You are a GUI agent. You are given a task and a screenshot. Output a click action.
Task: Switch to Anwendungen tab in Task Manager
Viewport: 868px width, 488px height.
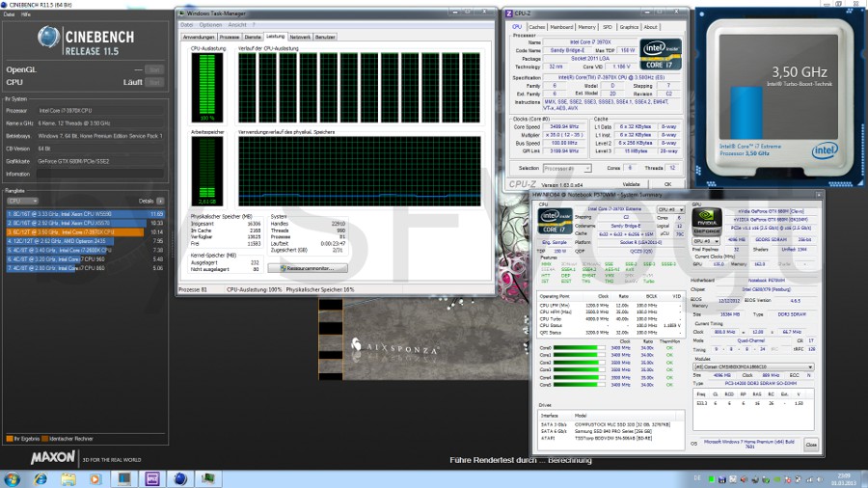click(x=198, y=37)
